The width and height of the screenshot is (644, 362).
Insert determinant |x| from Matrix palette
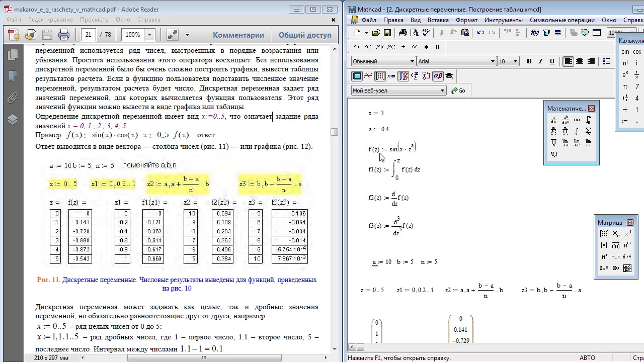[604, 245]
